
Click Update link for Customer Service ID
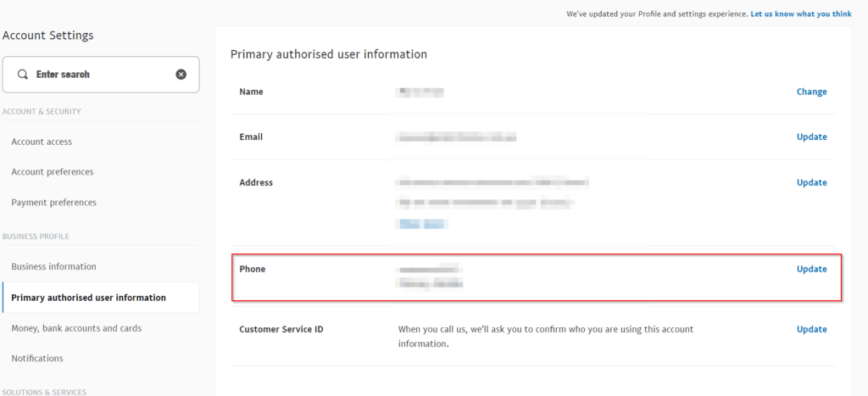point(811,329)
